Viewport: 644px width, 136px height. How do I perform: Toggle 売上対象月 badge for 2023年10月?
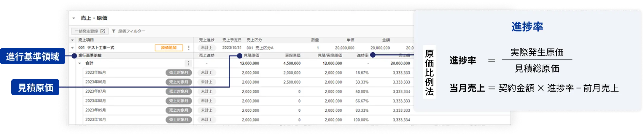(x=179, y=120)
